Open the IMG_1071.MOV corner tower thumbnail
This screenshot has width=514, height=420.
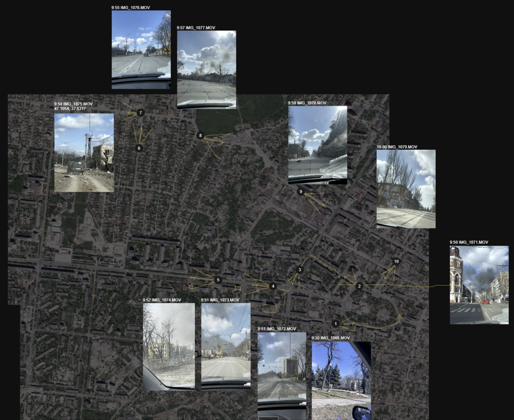point(479,285)
